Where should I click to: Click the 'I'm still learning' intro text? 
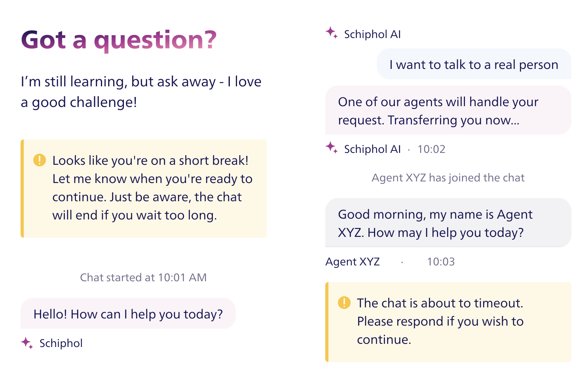pos(141,92)
